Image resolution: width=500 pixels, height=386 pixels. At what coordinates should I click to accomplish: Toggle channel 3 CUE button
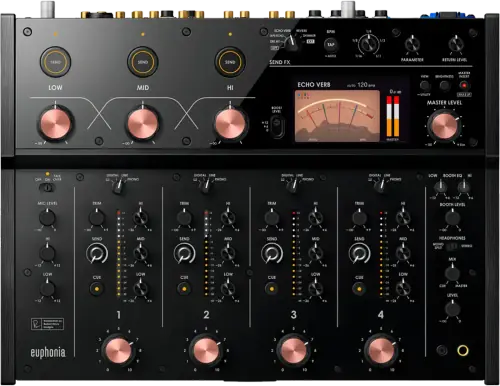272,289
